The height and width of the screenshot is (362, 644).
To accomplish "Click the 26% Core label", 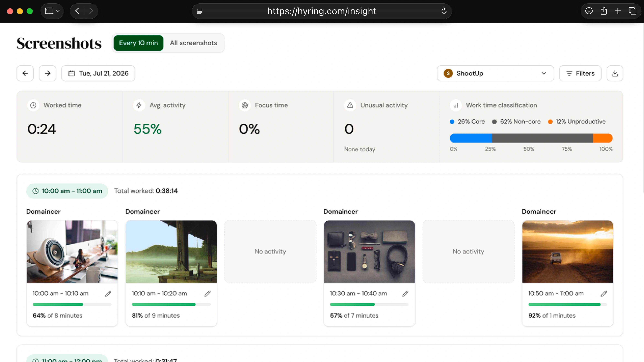I will (471, 122).
